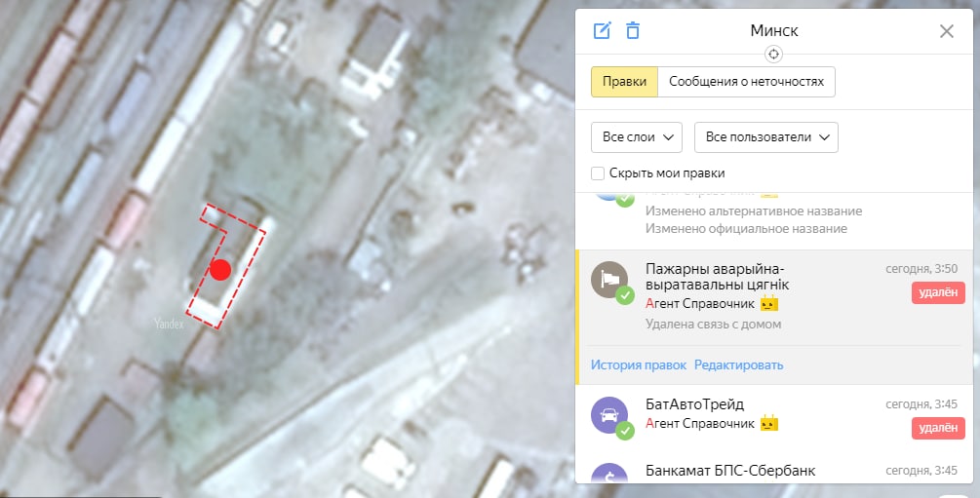The height and width of the screenshot is (498, 980).
Task: Click the удалён badge of БатАвтоТрейд entry
Action: 938,428
